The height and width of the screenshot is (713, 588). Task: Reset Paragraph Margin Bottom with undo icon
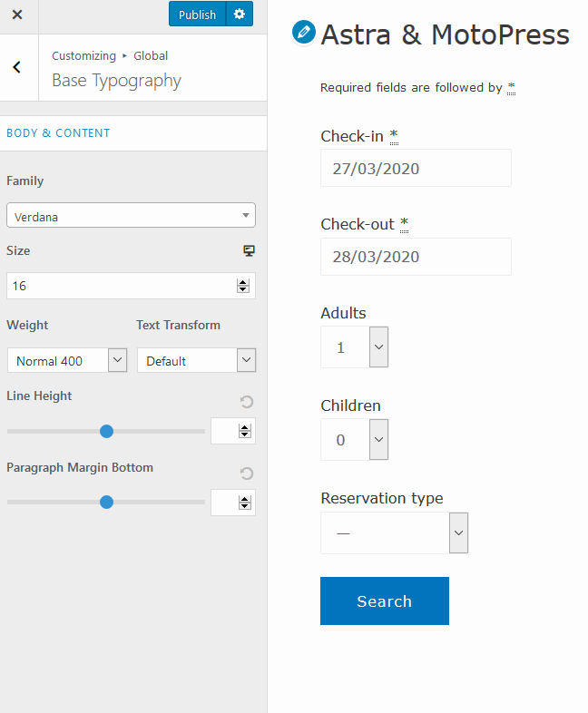coord(247,474)
